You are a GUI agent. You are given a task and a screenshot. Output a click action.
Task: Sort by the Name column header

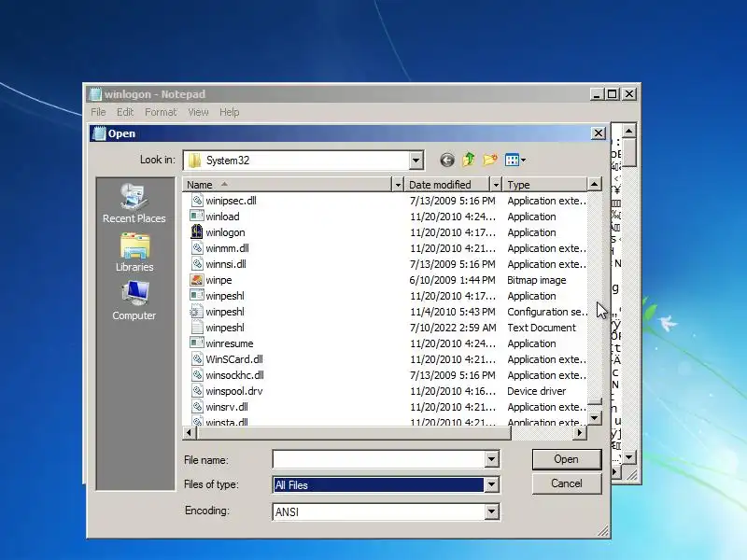[x=288, y=184]
